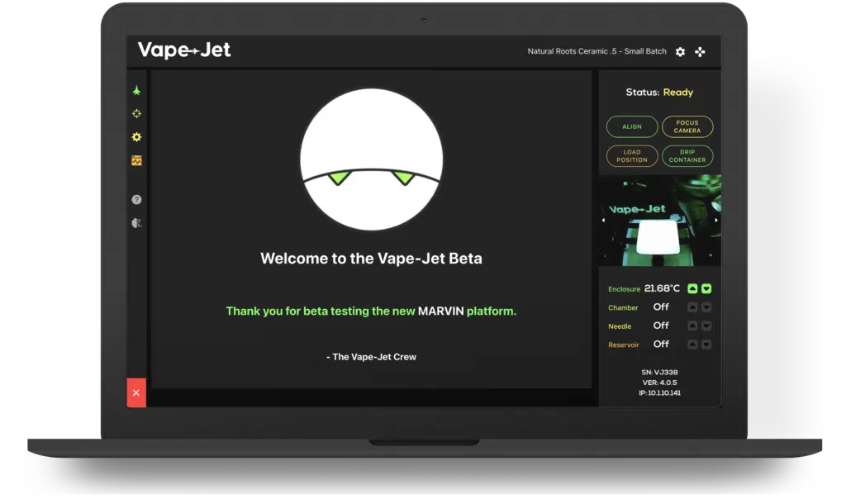Click the Needle label
Viewport: 846px width, 504px height.
(620, 326)
